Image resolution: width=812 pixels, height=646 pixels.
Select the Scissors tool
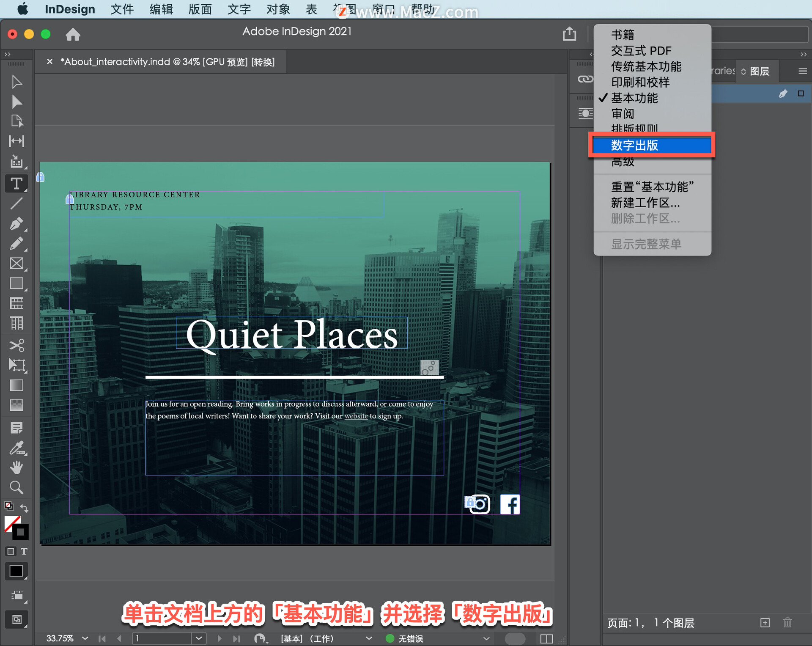(17, 345)
